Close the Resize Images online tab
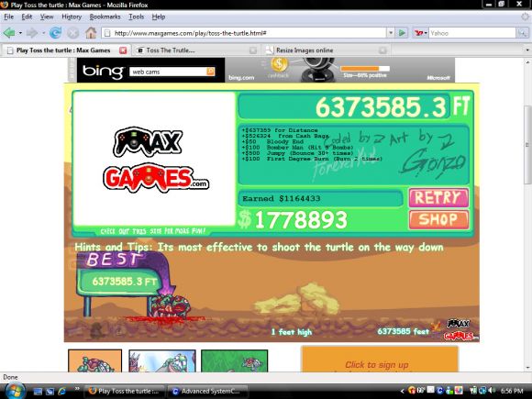 point(382,50)
